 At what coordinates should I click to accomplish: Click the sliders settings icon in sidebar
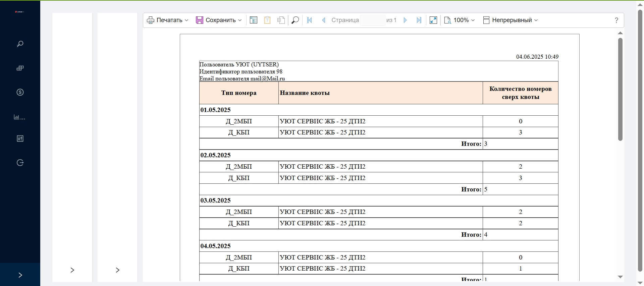click(x=20, y=138)
